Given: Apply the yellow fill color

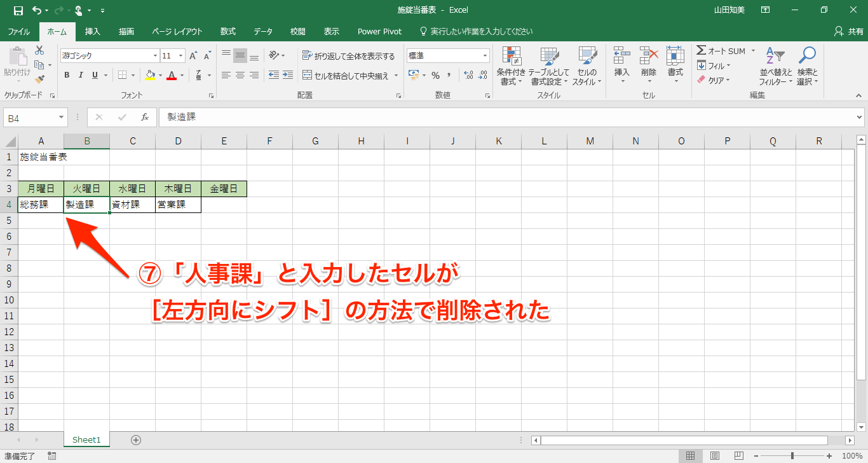Looking at the screenshot, I should (x=150, y=75).
